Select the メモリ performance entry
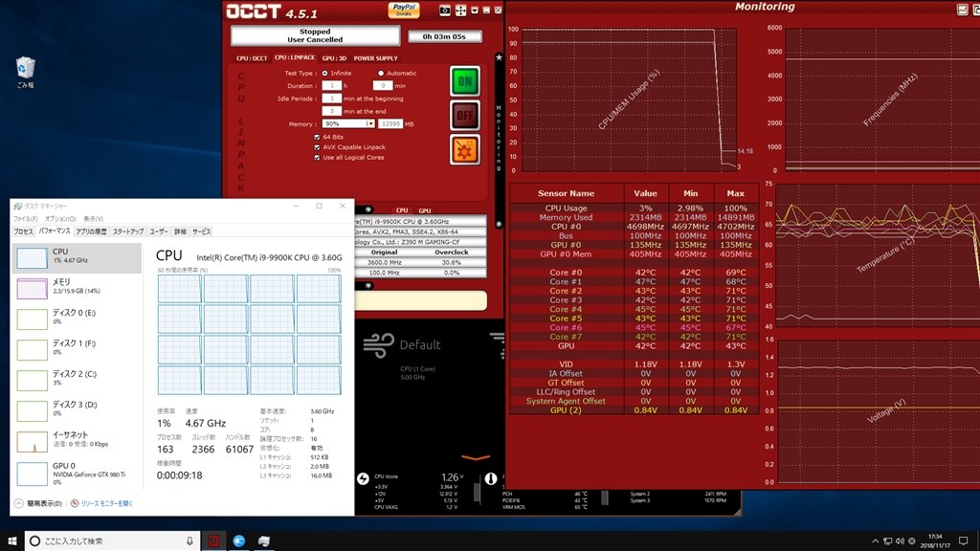This screenshot has height=551, width=980. click(77, 287)
